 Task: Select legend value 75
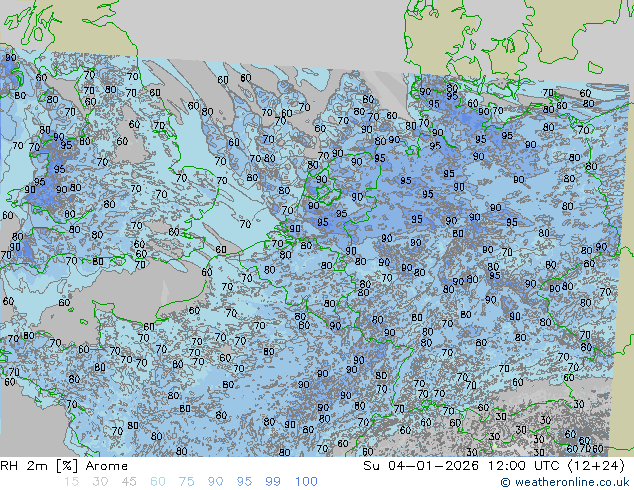click(186, 482)
